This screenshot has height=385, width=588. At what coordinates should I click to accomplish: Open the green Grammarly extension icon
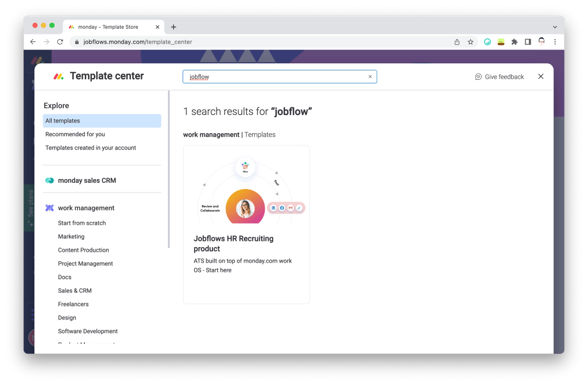(487, 41)
